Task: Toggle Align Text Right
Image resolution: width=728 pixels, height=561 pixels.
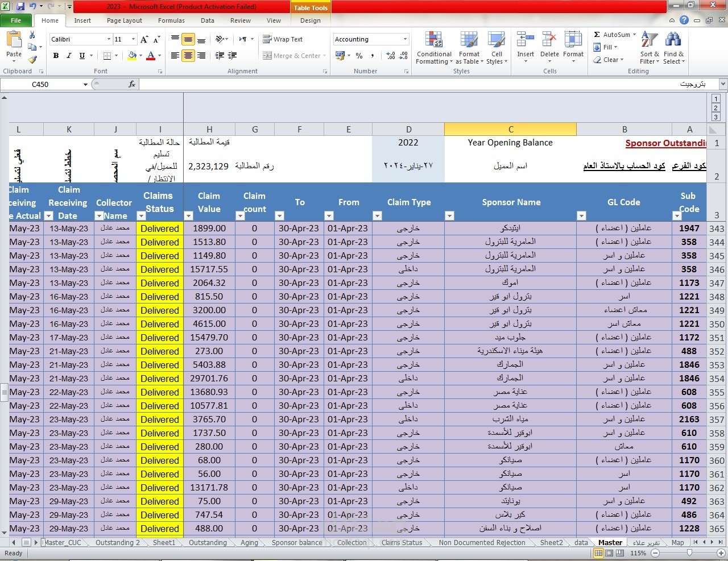Action: point(201,56)
